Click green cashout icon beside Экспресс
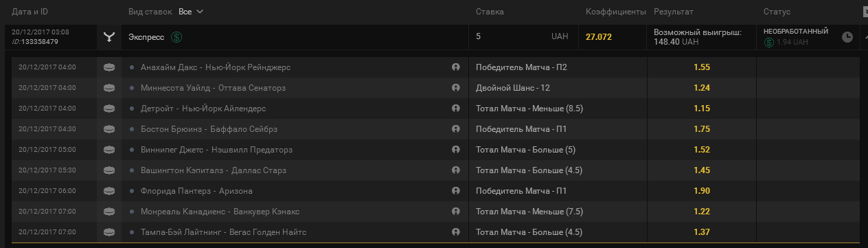868x248 pixels. [176, 37]
